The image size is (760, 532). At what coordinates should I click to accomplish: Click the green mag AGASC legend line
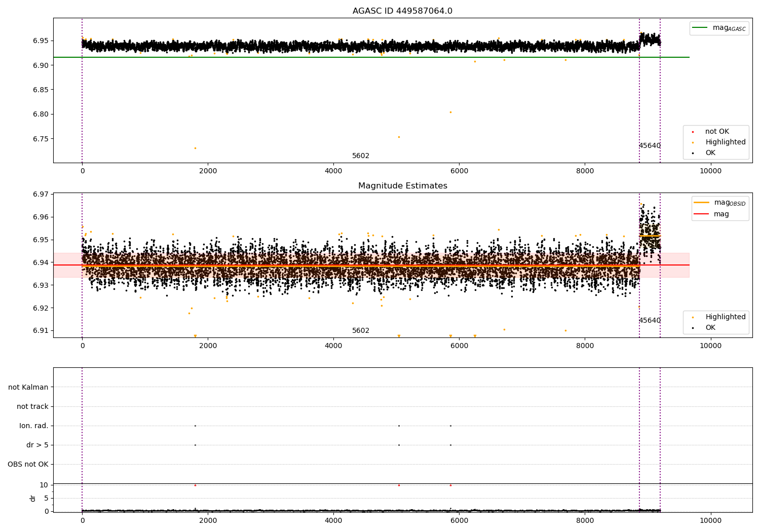pyautogui.click(x=701, y=28)
